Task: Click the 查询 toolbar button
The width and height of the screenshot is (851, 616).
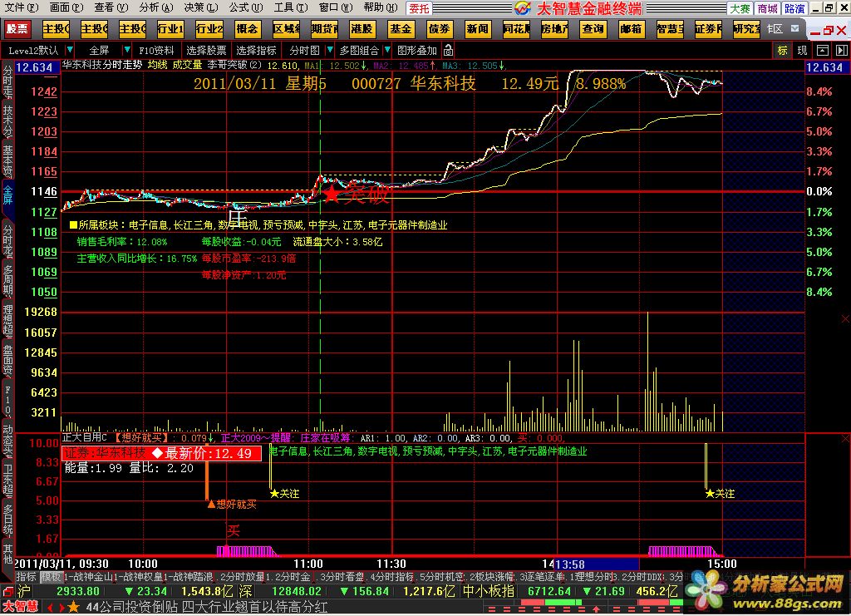Action: pyautogui.click(x=593, y=29)
